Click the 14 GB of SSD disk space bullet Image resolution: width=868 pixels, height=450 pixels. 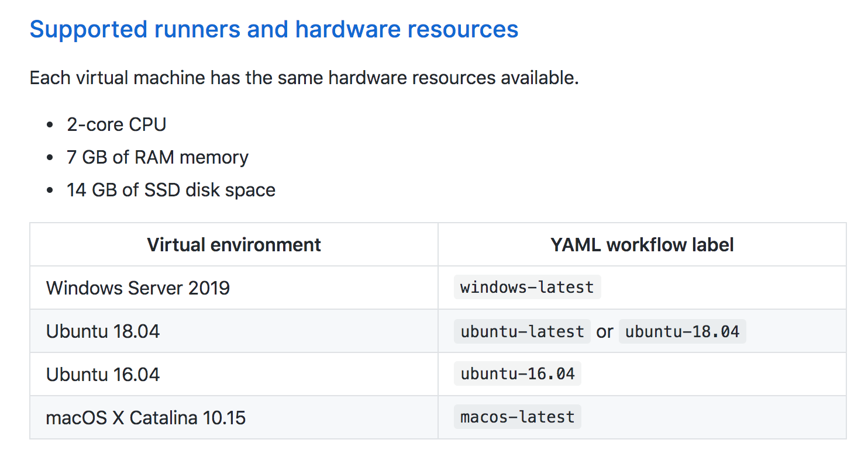click(171, 190)
